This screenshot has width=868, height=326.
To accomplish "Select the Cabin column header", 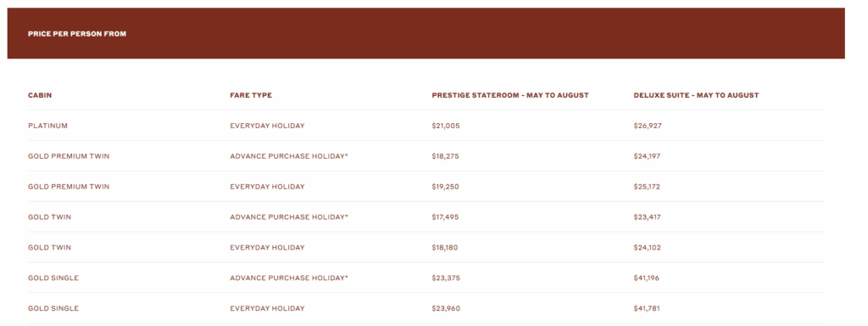I will 40,95.
